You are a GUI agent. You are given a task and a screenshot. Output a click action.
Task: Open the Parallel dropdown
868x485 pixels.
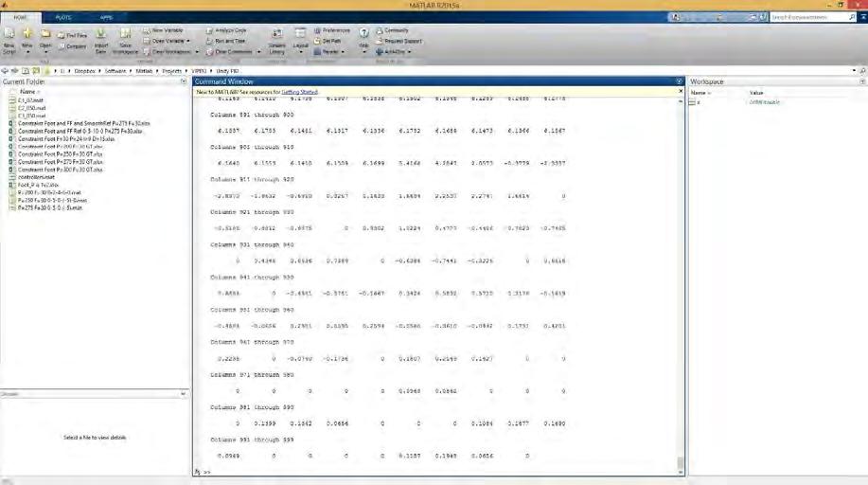click(x=343, y=51)
